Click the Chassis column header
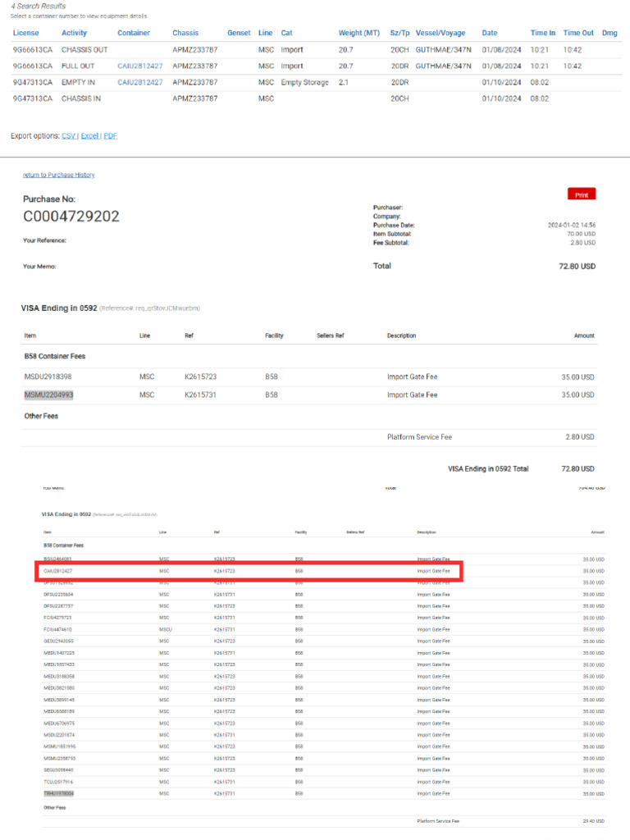This screenshot has width=630, height=840. [x=185, y=34]
